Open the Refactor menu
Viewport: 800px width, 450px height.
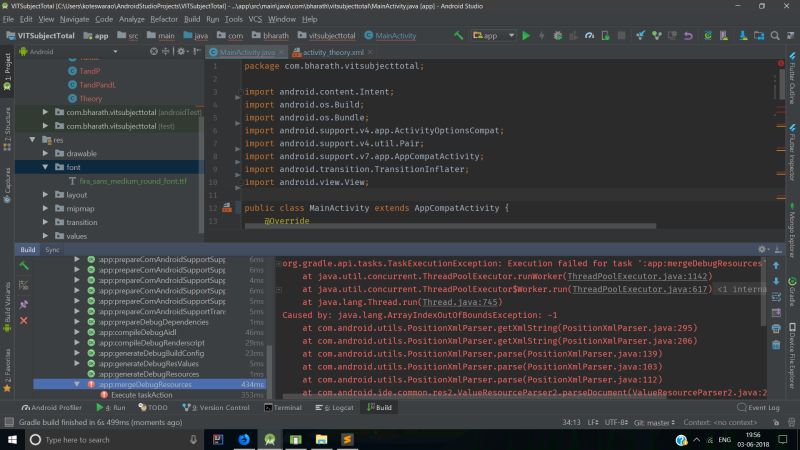(x=164, y=19)
